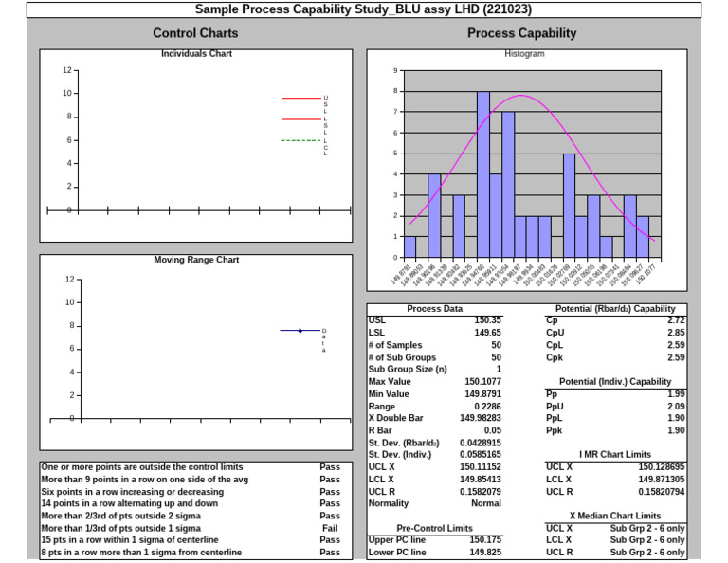Select the Pp value 1.99

coord(676,394)
